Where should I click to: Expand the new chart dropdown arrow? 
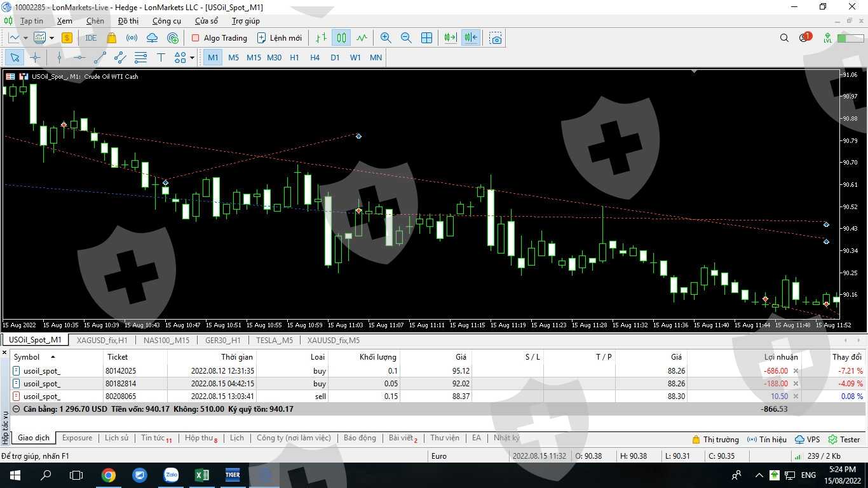pos(25,38)
